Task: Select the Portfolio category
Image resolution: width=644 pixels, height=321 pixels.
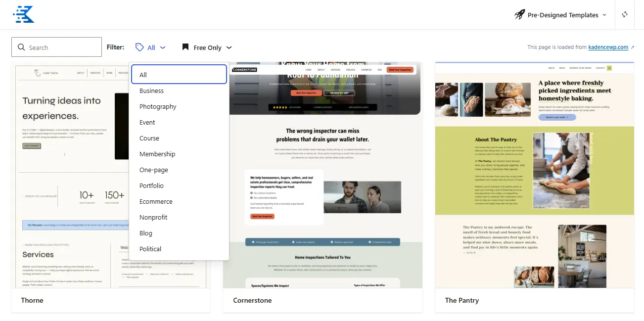Action: (x=179, y=185)
